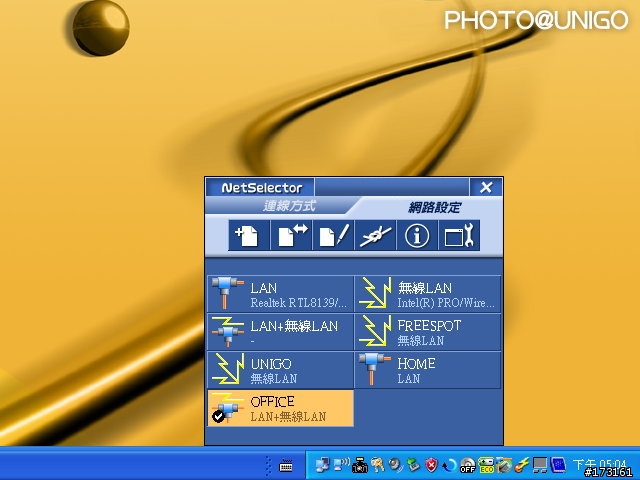Viewport: 640px width, 480px height.
Task: Click the colorful folder picture tray icon
Action: tap(504, 465)
